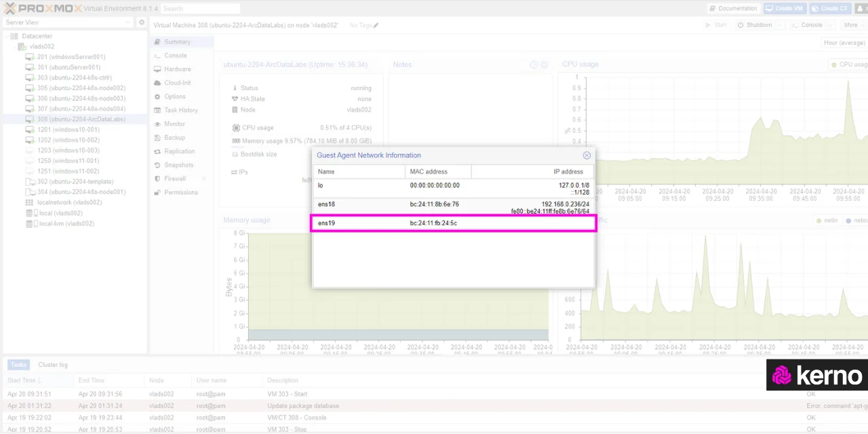Image resolution: width=868 pixels, height=434 pixels.
Task: Select VM 201 (windowsServer001) in tree
Action: pos(71,57)
